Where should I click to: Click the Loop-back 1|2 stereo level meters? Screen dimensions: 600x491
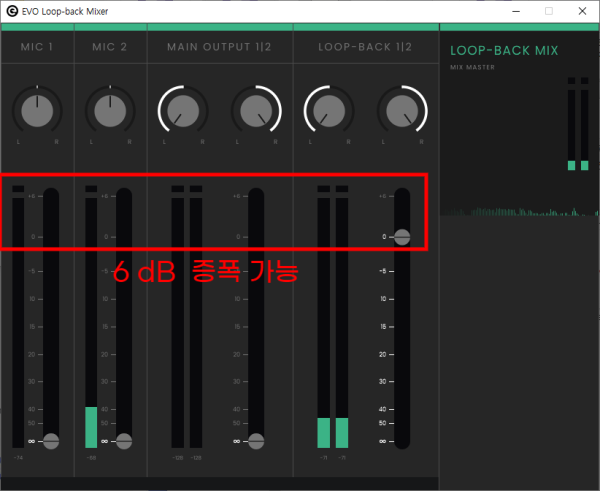(x=333, y=316)
